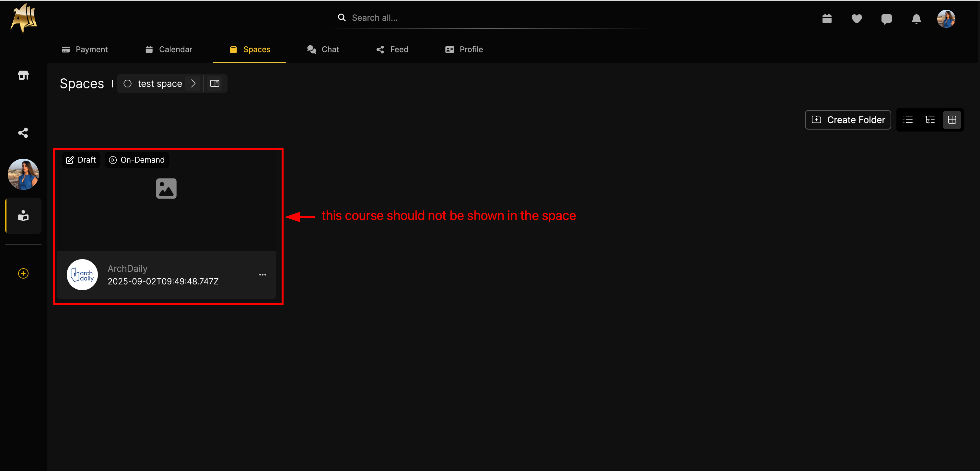Click the course timestamp 2025-09-02T09:49:48.747Z
The image size is (980, 471).
163,281
